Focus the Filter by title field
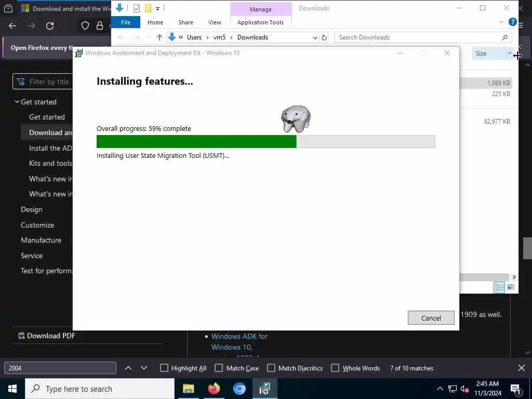 pyautogui.click(x=43, y=82)
